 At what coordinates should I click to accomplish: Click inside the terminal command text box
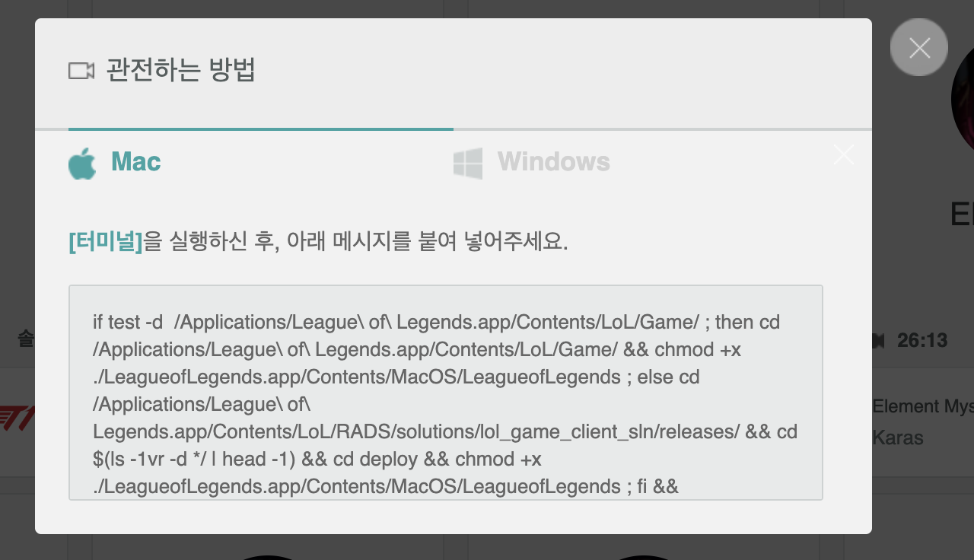click(446, 393)
